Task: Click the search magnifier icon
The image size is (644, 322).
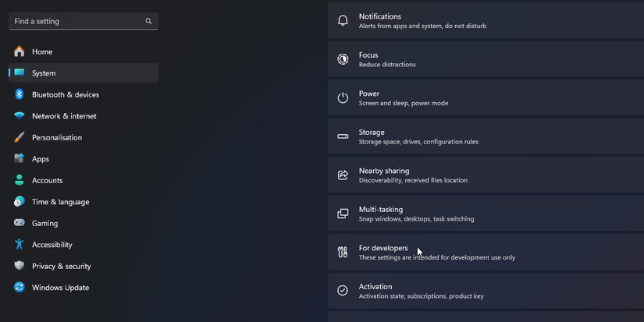Action: coord(149,21)
